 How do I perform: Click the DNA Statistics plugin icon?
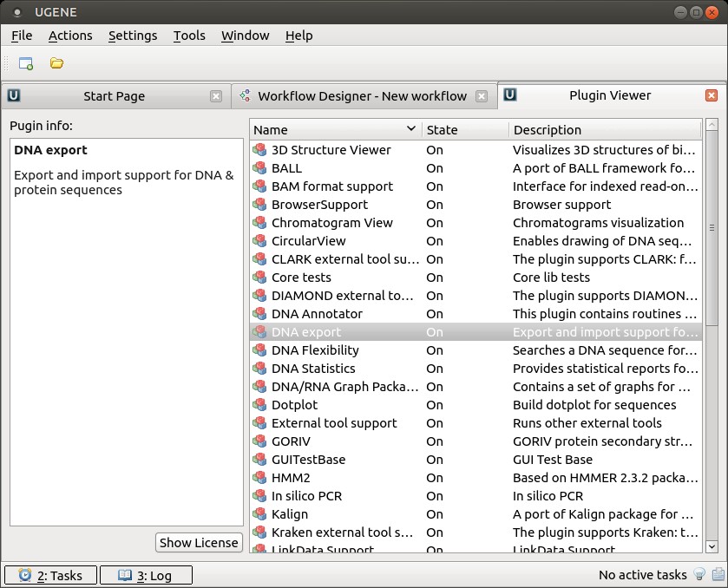click(259, 369)
